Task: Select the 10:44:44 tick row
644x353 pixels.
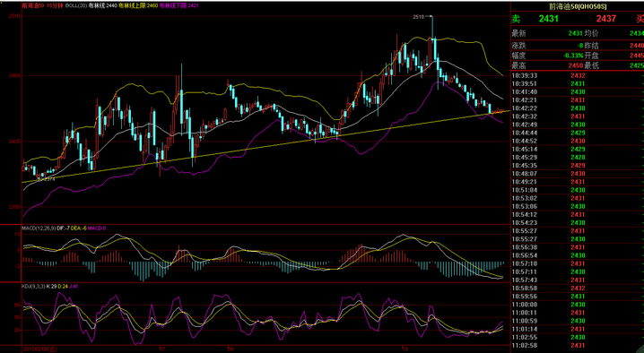Action: pyautogui.click(x=577, y=133)
